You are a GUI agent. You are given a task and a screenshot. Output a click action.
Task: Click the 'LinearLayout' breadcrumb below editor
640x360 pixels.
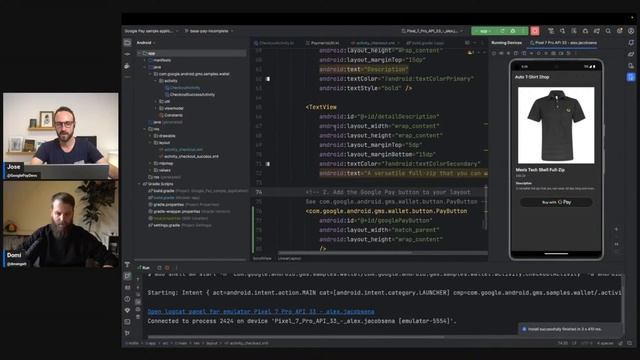tap(289, 258)
